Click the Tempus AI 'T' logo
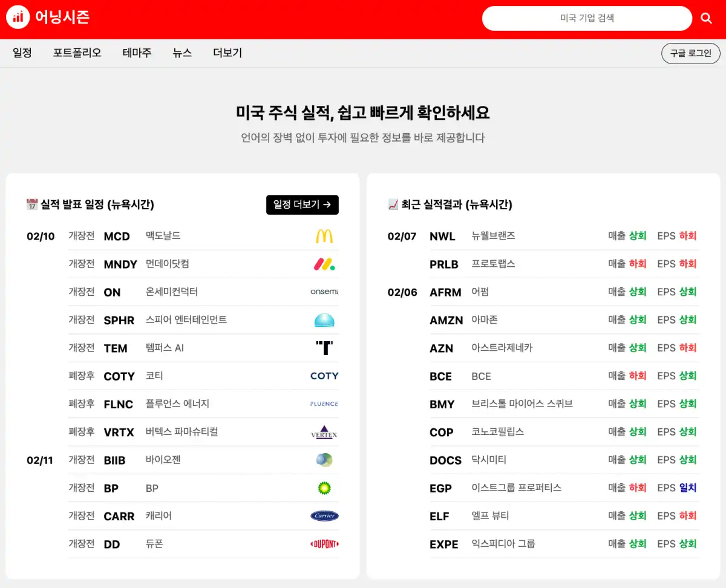Screen dimensions: 726x588 pyautogui.click(x=325, y=347)
